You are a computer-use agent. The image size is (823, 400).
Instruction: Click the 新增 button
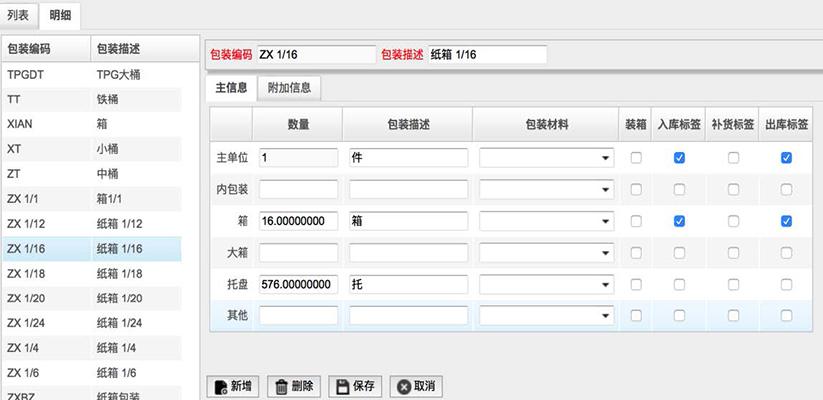tap(233, 387)
